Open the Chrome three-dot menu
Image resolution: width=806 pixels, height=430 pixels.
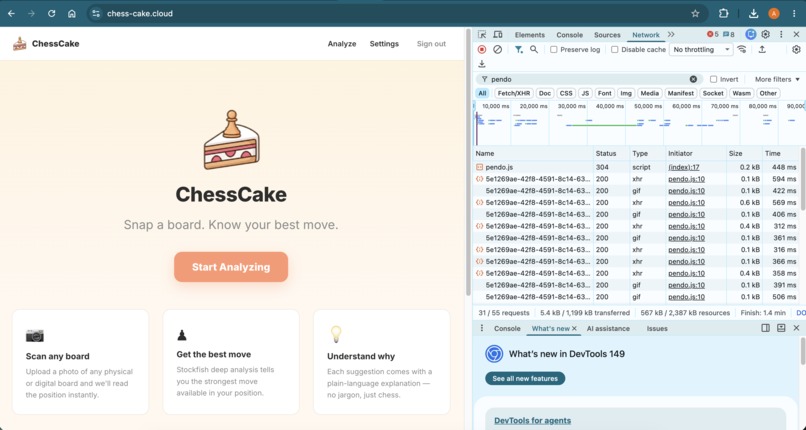click(x=794, y=13)
